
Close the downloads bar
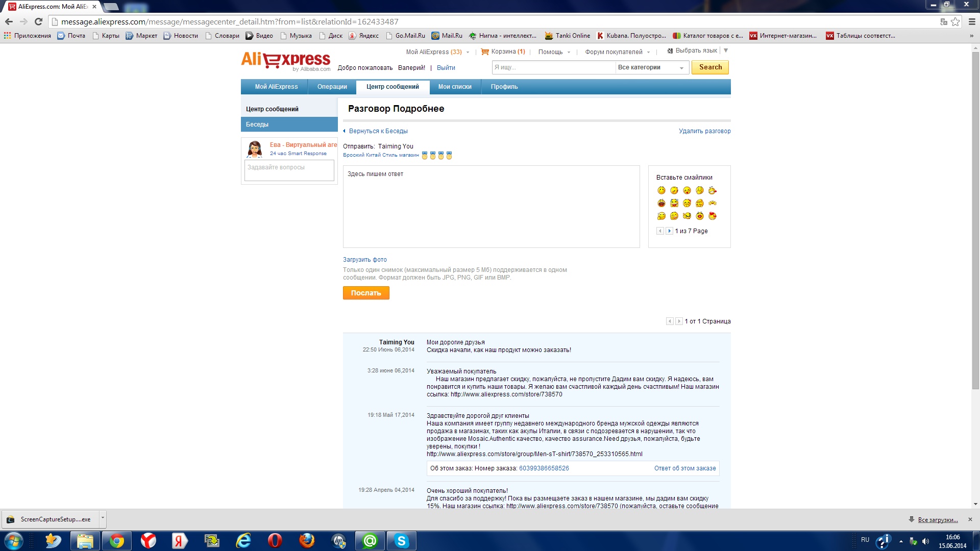(x=970, y=519)
